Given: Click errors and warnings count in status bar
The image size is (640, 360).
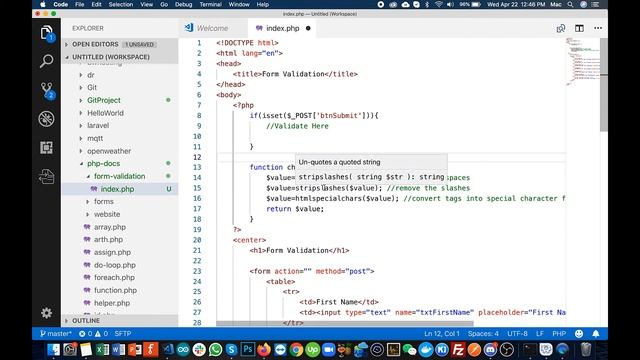Looking at the screenshot, I should pyautogui.click(x=93, y=333).
